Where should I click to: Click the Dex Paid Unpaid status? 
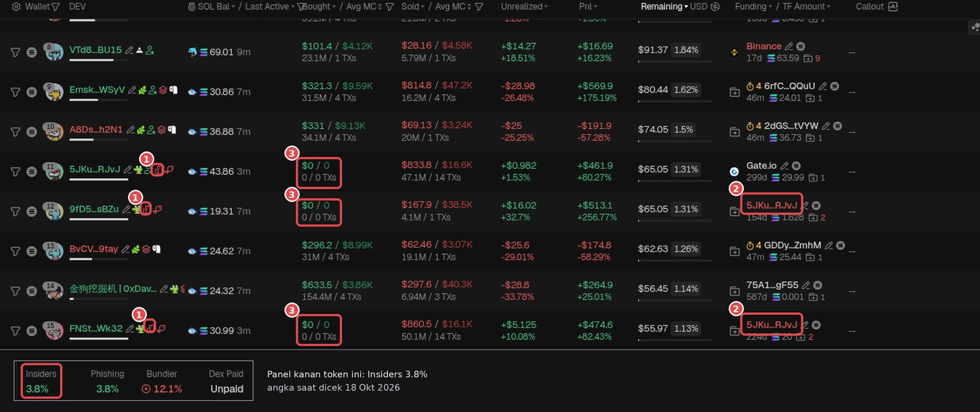227,381
